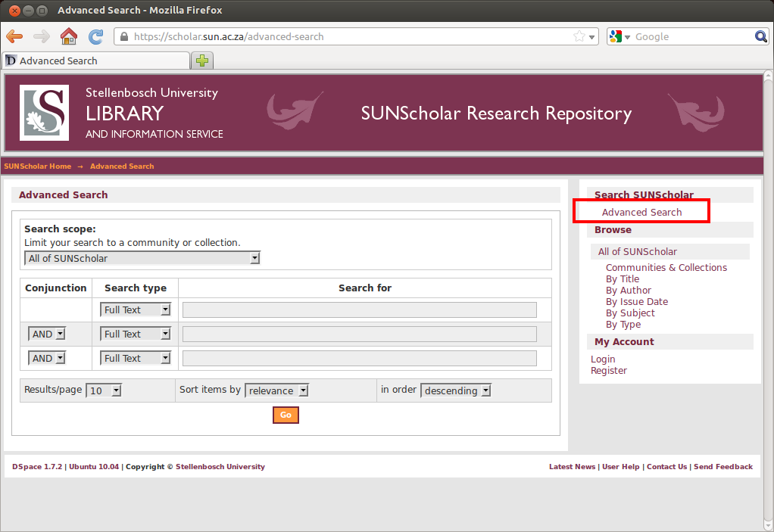The width and height of the screenshot is (774, 532).
Task: Click the lock icon in the address bar
Action: pos(124,36)
